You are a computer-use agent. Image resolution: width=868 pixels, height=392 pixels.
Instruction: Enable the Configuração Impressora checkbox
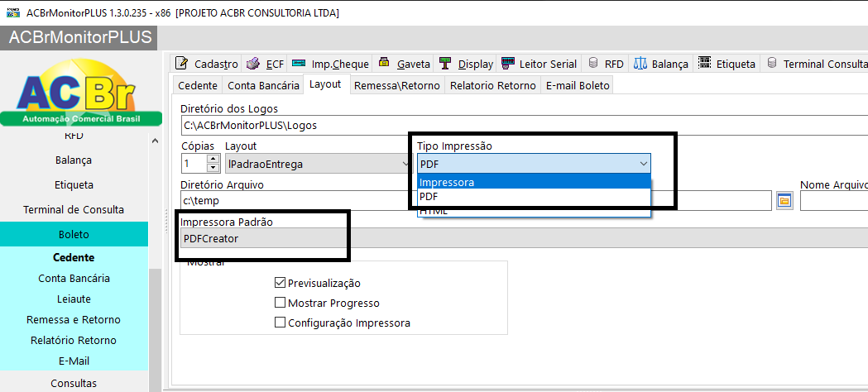(280, 323)
